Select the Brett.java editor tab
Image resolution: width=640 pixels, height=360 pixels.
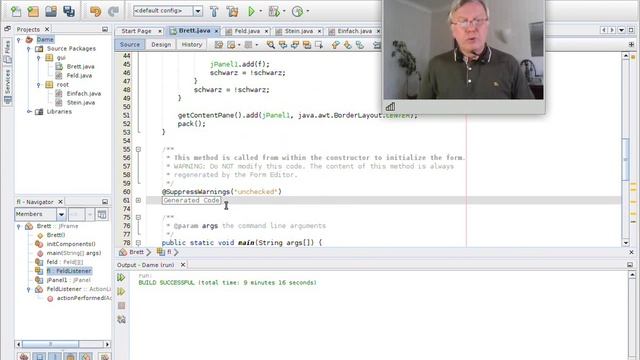click(x=194, y=31)
